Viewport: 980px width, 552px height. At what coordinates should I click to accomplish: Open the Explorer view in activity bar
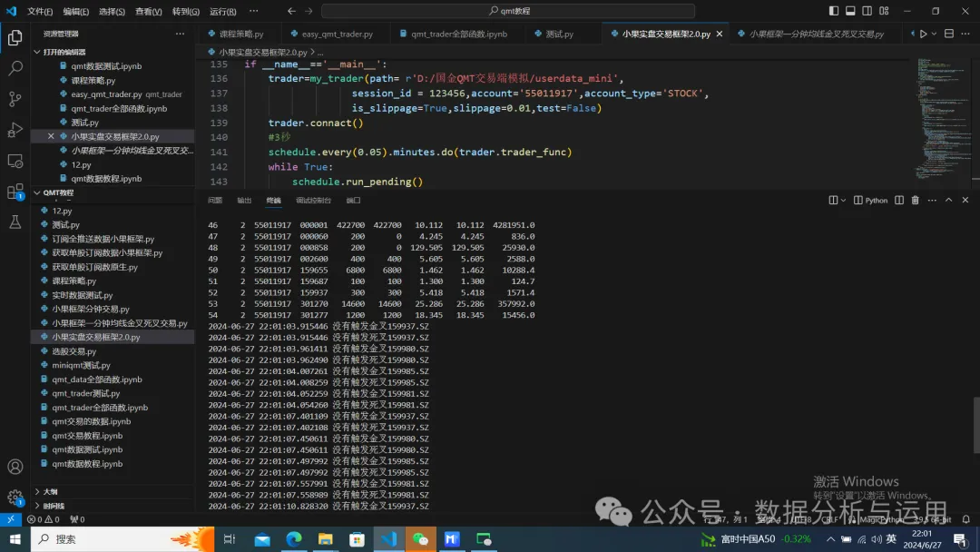pos(15,37)
